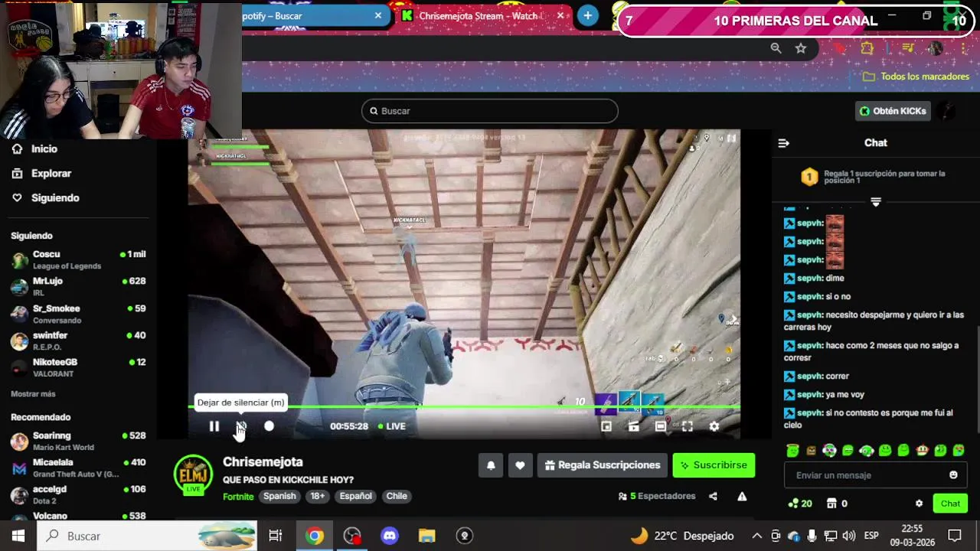Open MrLujo's channel in following list
Image resolution: width=980 pixels, height=551 pixels.
point(78,286)
